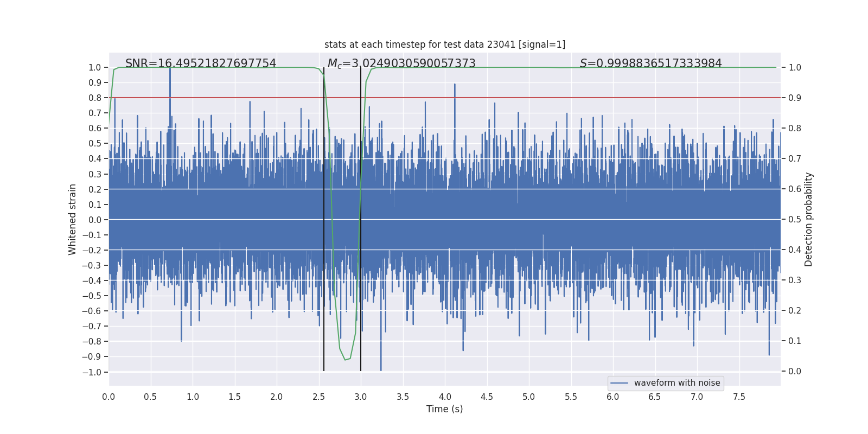Select the 0.1 tick on Whitened strain axis
The height and width of the screenshot is (434, 868).
point(95,205)
